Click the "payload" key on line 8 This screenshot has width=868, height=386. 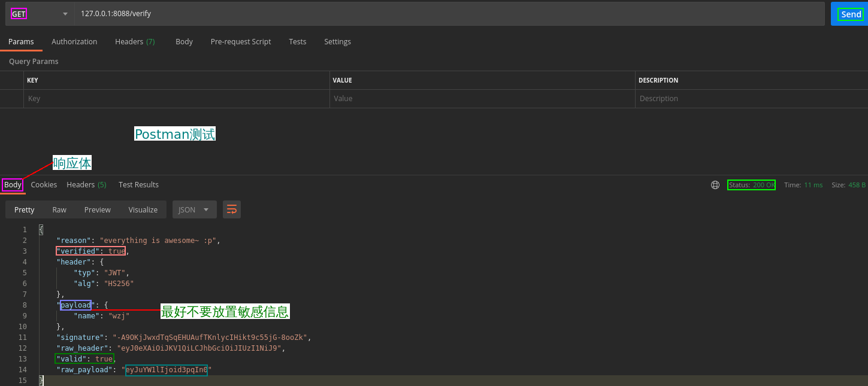[x=76, y=305]
